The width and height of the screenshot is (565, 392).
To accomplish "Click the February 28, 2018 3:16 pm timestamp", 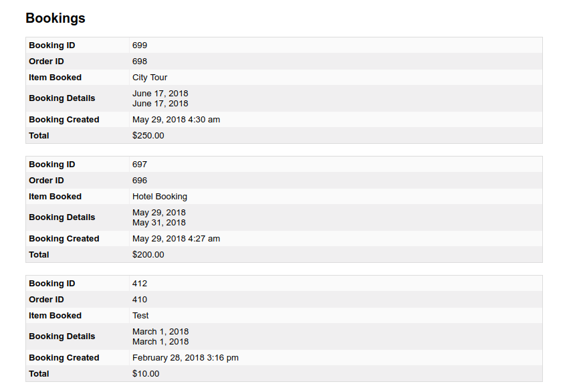I will pos(185,358).
